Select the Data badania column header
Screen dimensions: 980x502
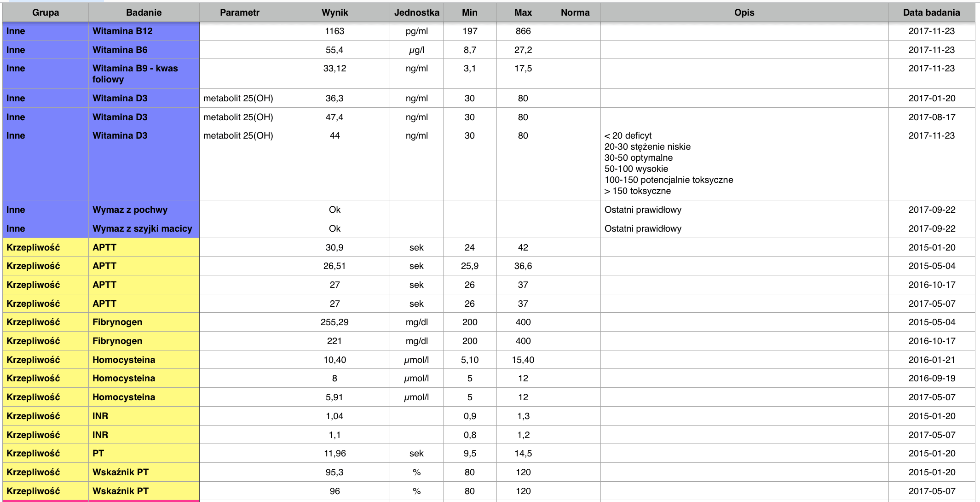932,12
